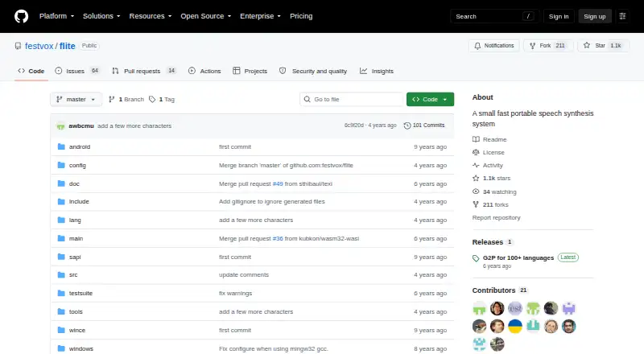Click the Sign up button

(x=595, y=16)
